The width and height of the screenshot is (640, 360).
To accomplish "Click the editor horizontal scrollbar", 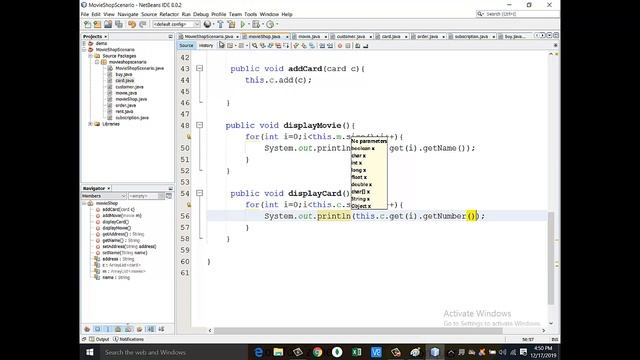I will pyautogui.click(x=358, y=331).
